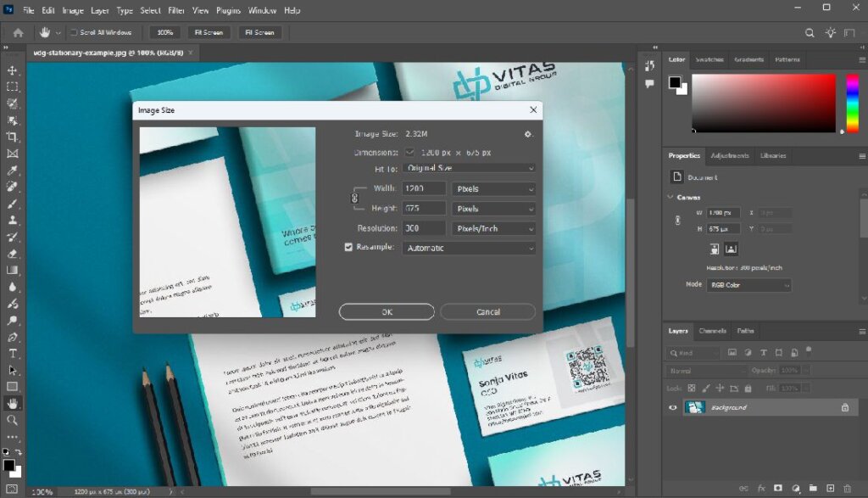
Task: Select the Path Selection tool
Action: pos(12,370)
